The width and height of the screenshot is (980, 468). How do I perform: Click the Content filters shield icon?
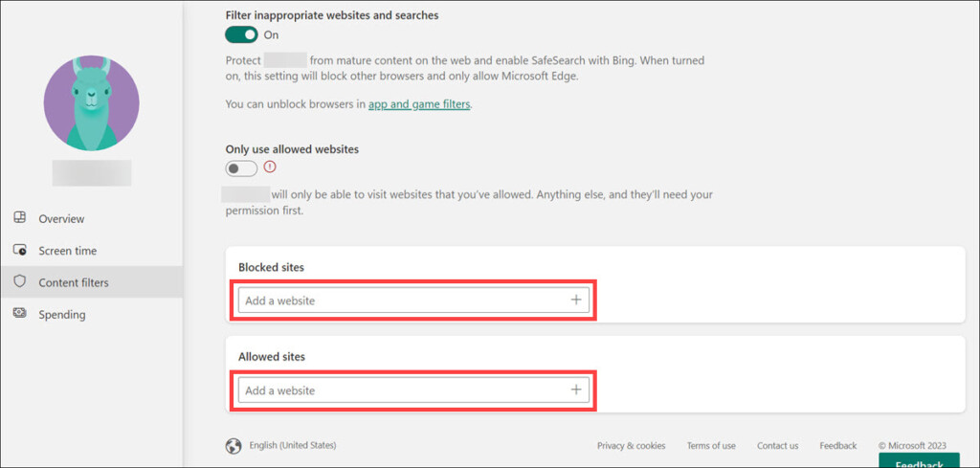[x=20, y=282]
